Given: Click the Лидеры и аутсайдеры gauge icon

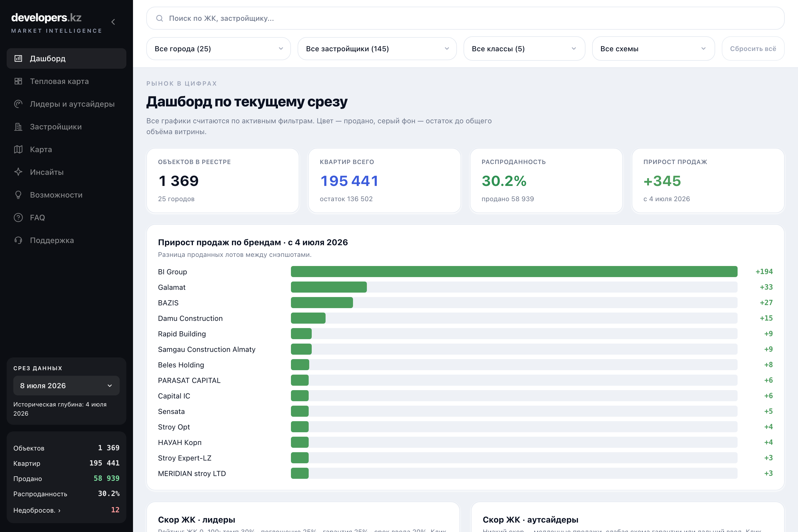Looking at the screenshot, I should click(x=18, y=104).
